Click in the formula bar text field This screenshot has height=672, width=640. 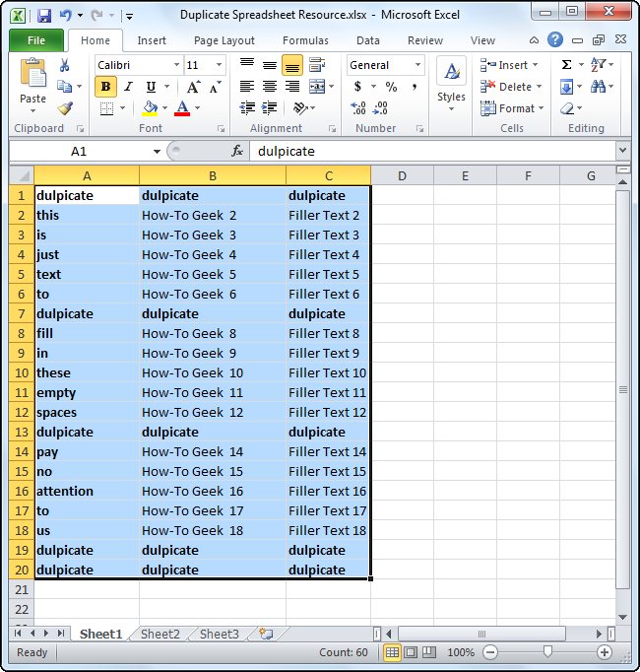tap(432, 151)
